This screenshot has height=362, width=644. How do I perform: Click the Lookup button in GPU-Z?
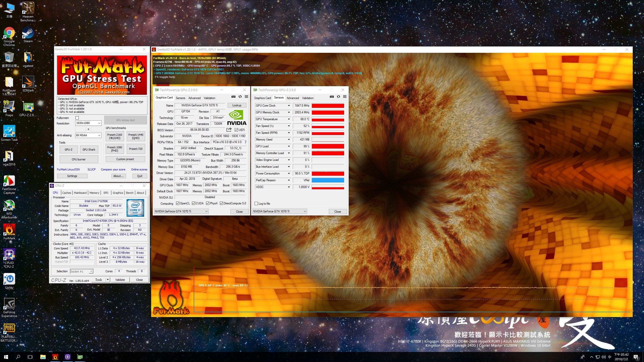click(237, 105)
